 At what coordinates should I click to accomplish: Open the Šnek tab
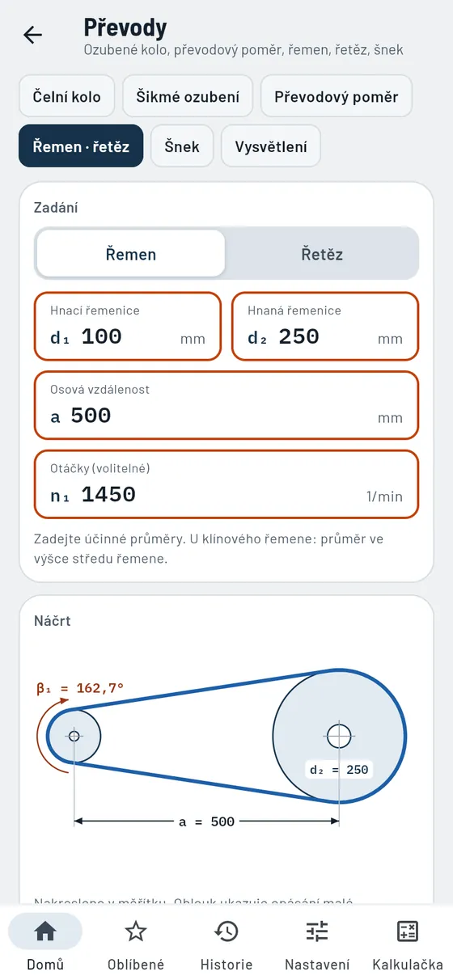click(182, 146)
